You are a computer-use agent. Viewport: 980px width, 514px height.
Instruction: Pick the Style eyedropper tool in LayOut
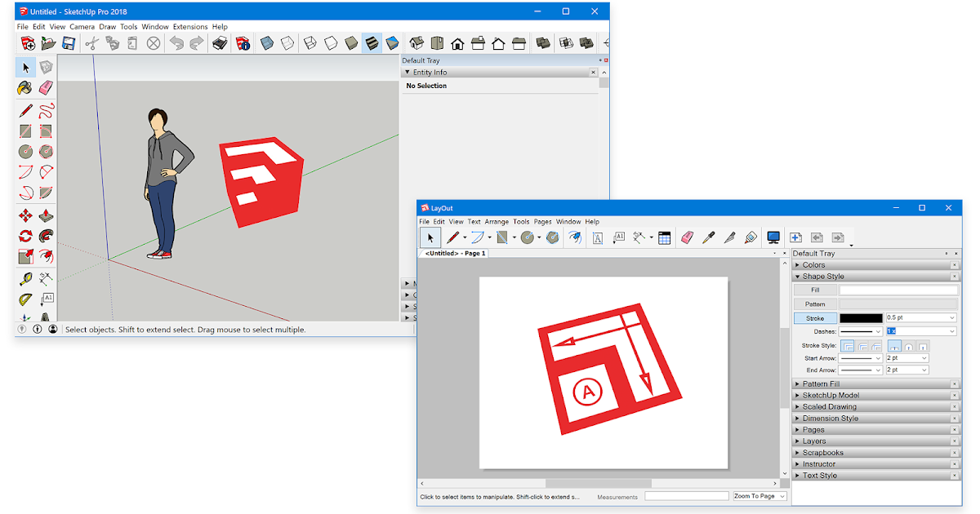pos(709,237)
